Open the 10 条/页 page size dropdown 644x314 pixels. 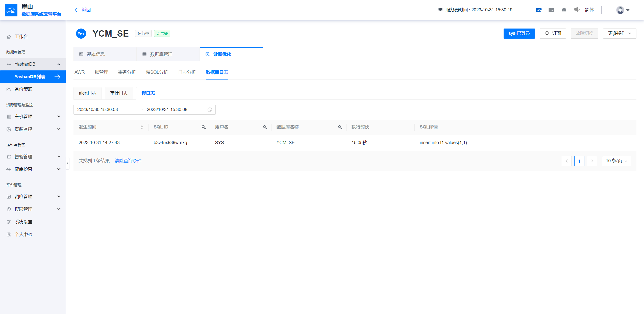(616, 161)
